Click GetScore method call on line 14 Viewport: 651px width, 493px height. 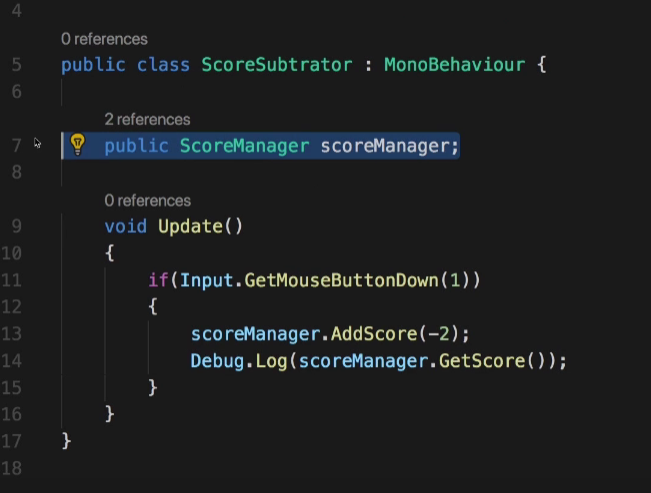pyautogui.click(x=482, y=361)
